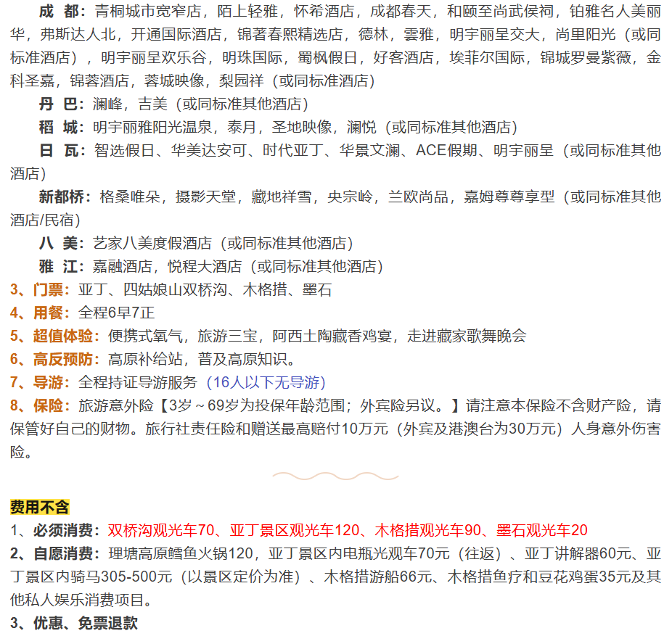Click the hotel name '悦程大酒店'
Viewport: 672px width, 636px height.
[x=205, y=266]
